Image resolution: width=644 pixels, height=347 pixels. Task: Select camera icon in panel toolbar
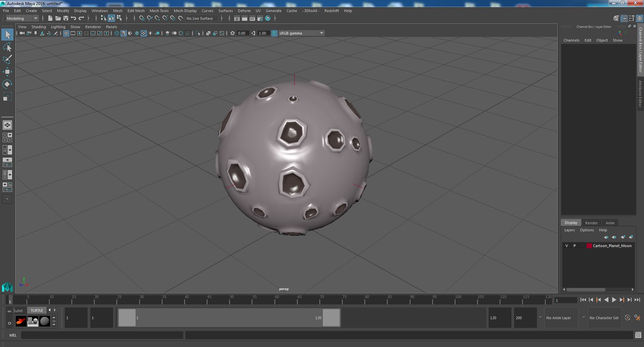pos(22,33)
